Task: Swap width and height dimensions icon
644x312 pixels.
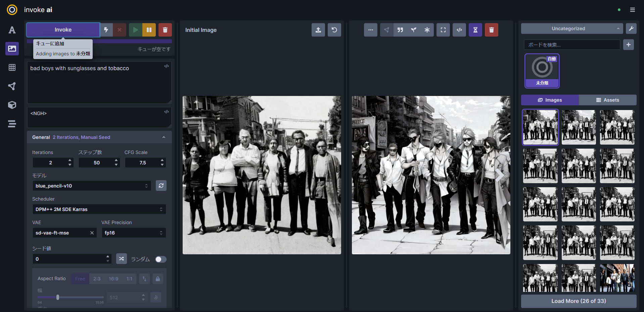Action: (x=144, y=279)
